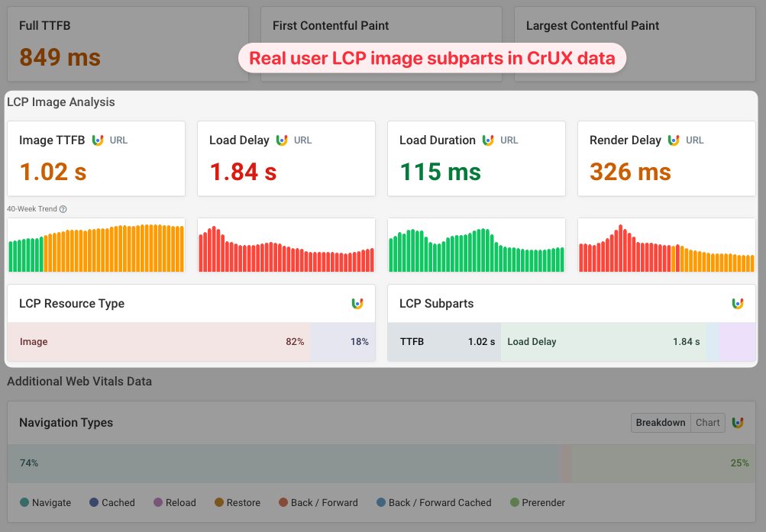This screenshot has width=766, height=532.
Task: Click the Load Delay trend chart
Action: pyautogui.click(x=286, y=246)
